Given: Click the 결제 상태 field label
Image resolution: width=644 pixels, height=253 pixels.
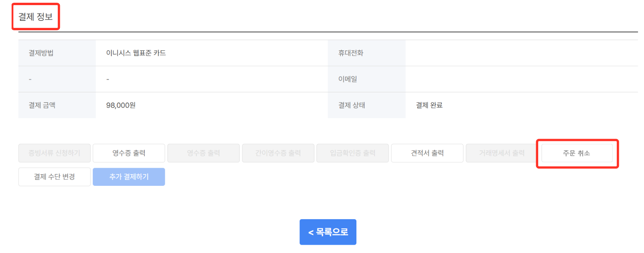Looking at the screenshot, I should click(x=352, y=105).
